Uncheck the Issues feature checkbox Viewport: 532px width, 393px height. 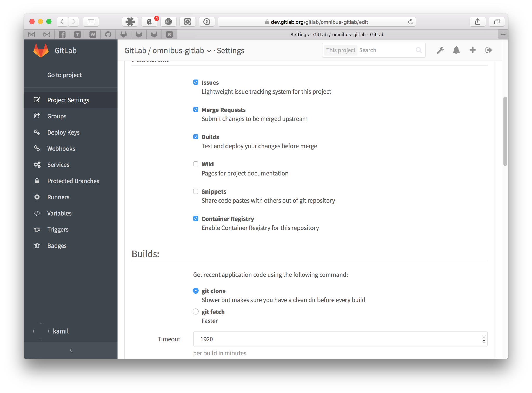(196, 82)
